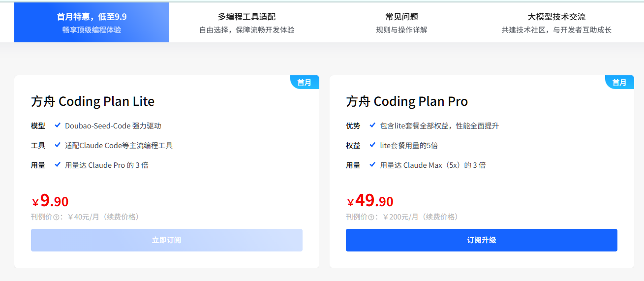
Task: Click the checkmark beside 适配Claude Code等主流编程工具
Action: (x=58, y=145)
